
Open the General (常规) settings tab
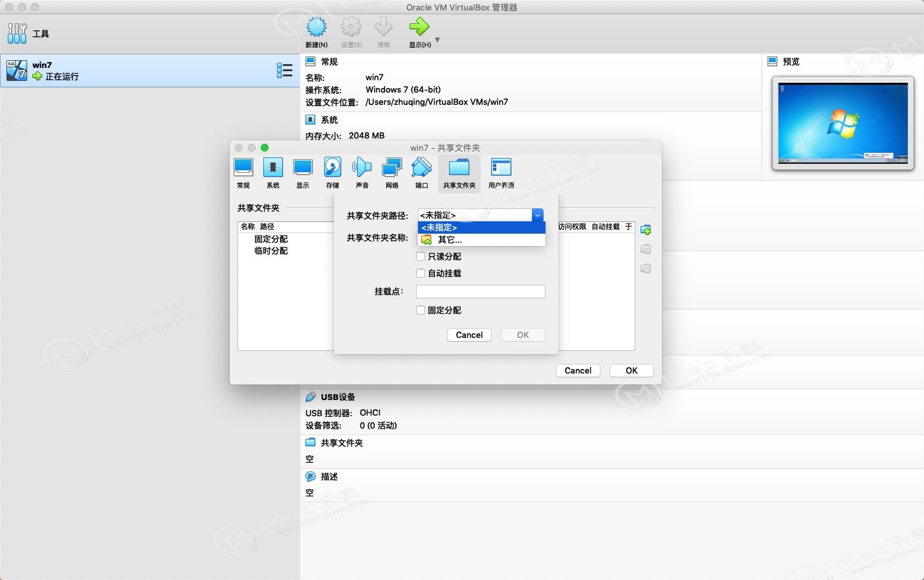(x=243, y=173)
